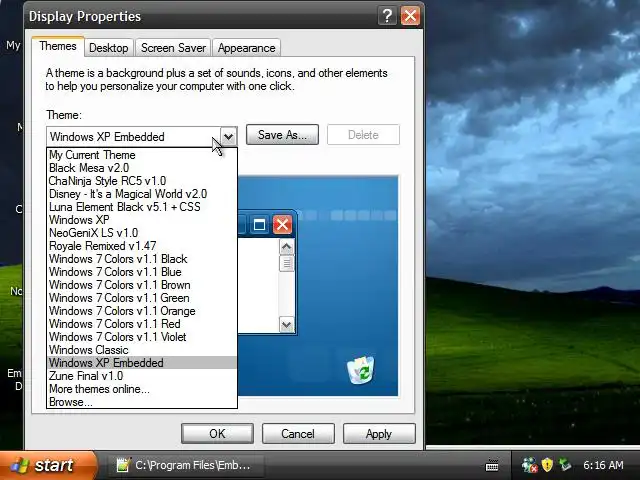Open the yellow security shield tray icon
640x480 pixels.
(x=547, y=464)
